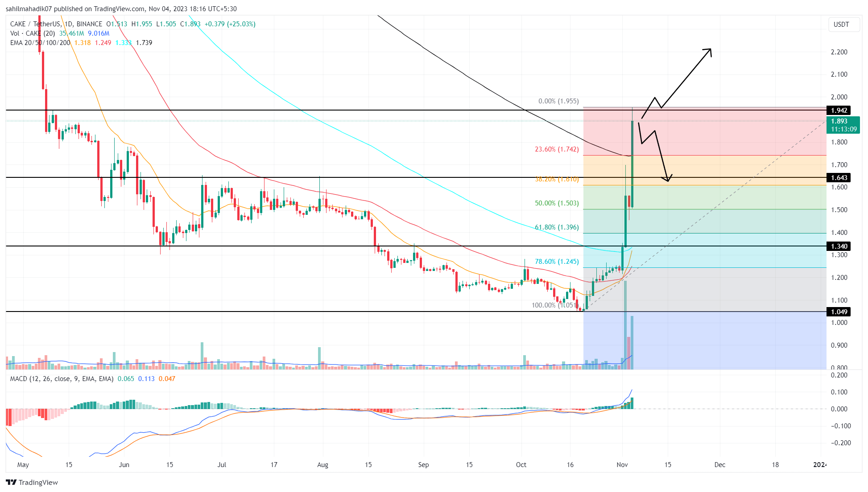This screenshot has width=868, height=492.
Task: Click the EMA 200 value 1.739
Action: (x=144, y=43)
